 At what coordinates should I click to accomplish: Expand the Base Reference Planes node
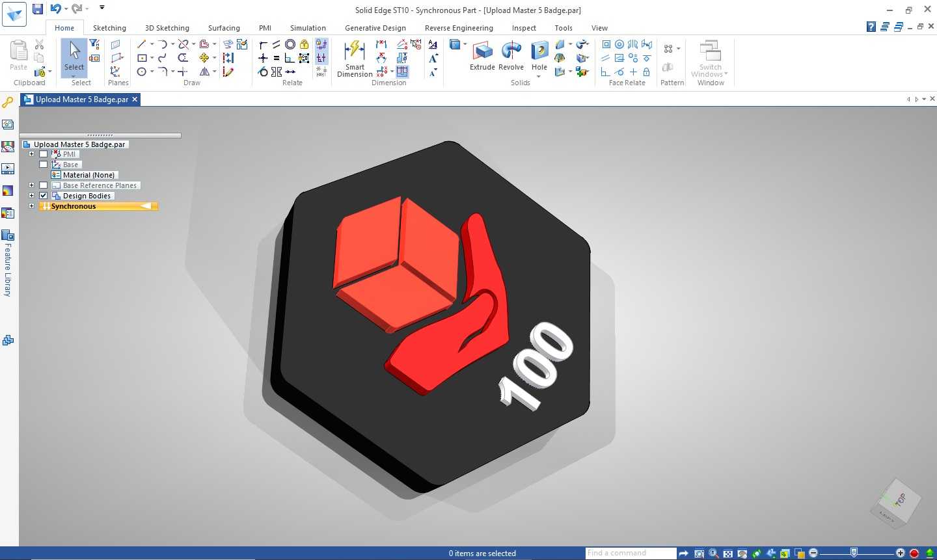pyautogui.click(x=31, y=185)
